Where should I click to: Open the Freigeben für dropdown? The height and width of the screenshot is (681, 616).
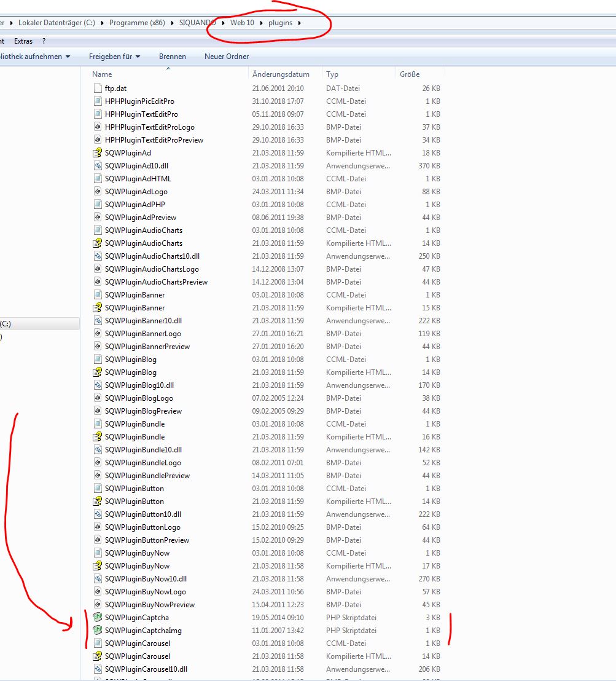(x=114, y=57)
